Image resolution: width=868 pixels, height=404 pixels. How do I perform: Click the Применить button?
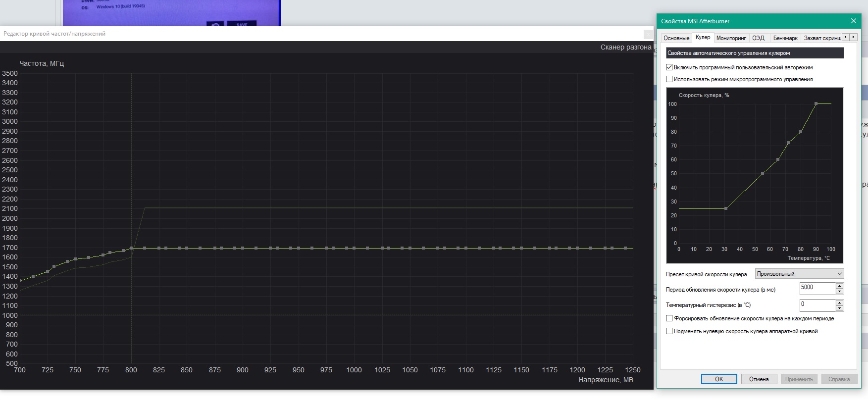(799, 379)
